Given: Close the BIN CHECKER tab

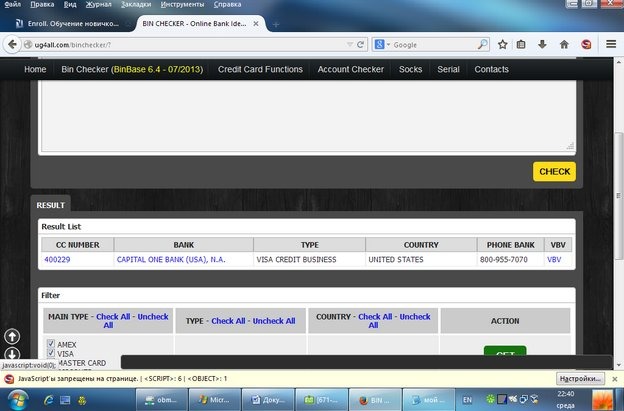Looking at the screenshot, I should pyautogui.click(x=256, y=24).
